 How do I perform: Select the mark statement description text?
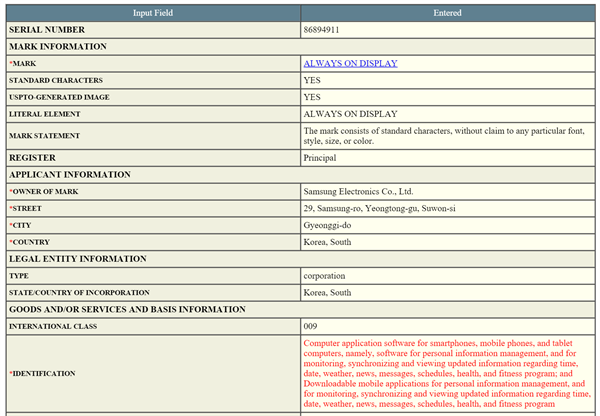(444, 136)
